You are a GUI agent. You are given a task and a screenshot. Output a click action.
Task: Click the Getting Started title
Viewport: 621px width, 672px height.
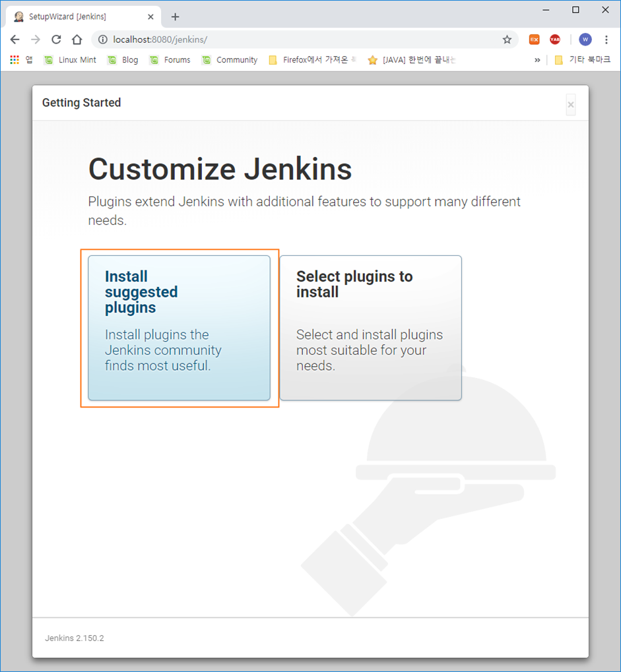tap(81, 103)
